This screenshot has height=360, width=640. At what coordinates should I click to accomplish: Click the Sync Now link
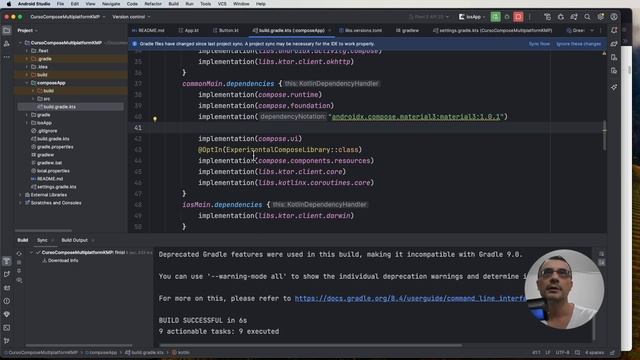[539, 44]
